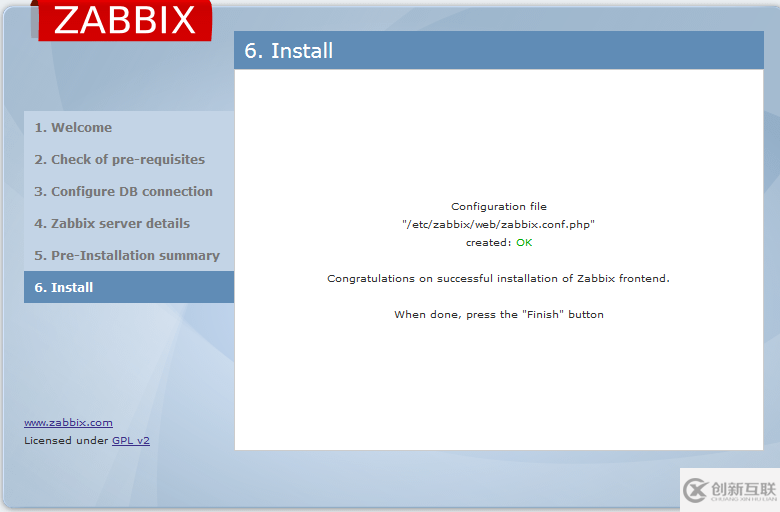Select step 2. Check of pre-requisites
The width and height of the screenshot is (780, 512).
pos(119,159)
